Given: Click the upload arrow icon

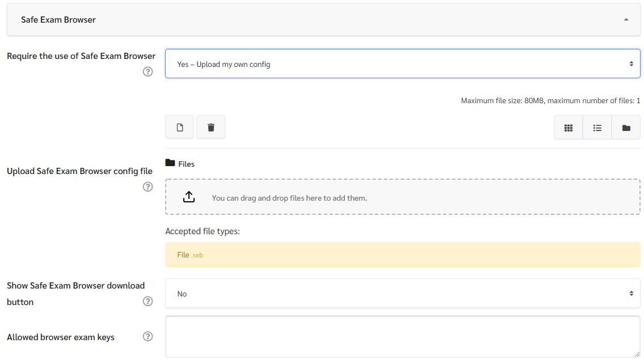Looking at the screenshot, I should click(189, 197).
